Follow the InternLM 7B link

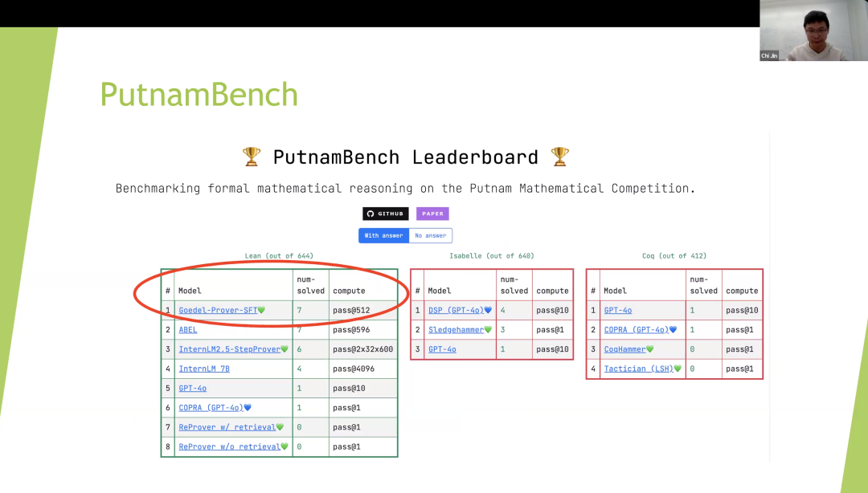coord(203,369)
